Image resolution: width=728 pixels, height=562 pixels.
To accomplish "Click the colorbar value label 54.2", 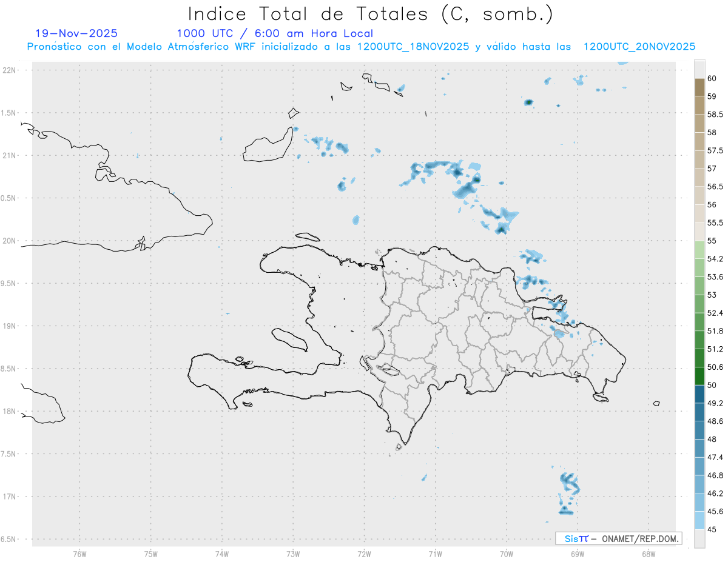I will pos(715,259).
